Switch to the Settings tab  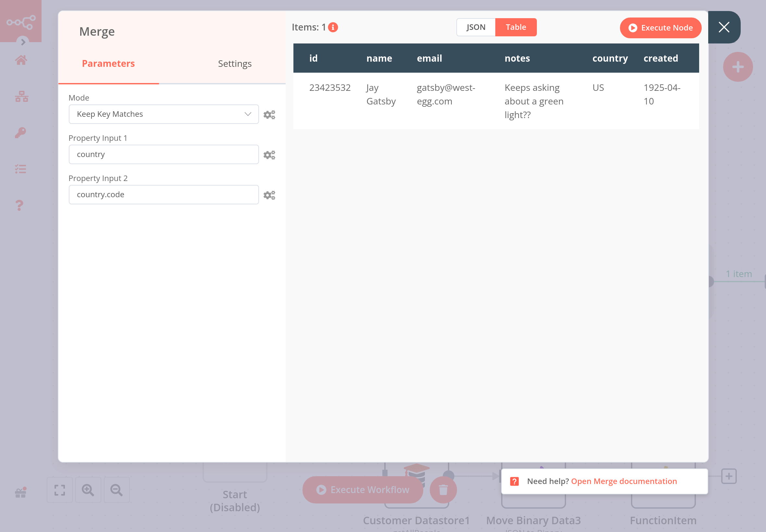pos(234,64)
